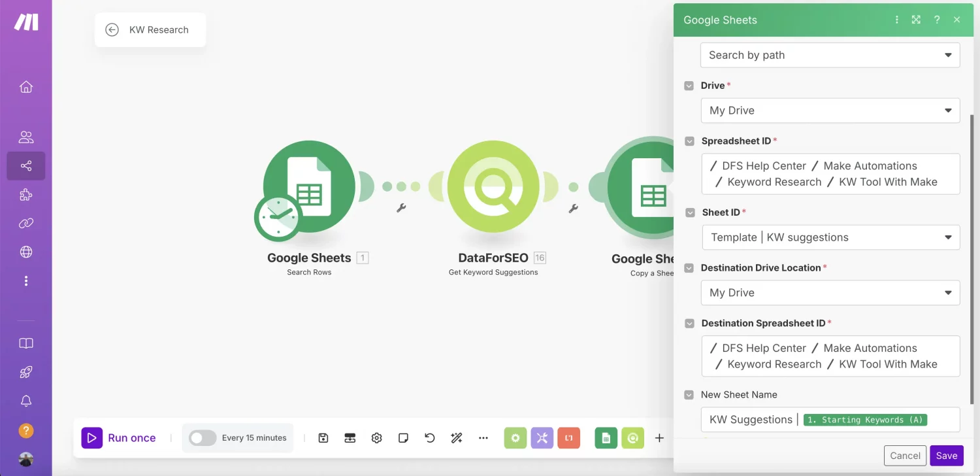The height and width of the screenshot is (476, 980).
Task: Open Scenarios share icon in sidebar
Action: coord(26,166)
